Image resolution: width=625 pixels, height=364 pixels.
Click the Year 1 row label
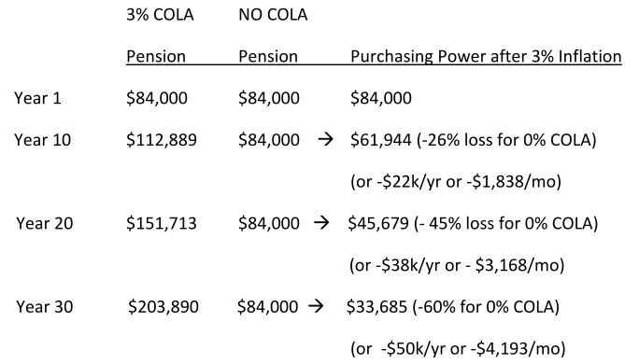coord(37,98)
